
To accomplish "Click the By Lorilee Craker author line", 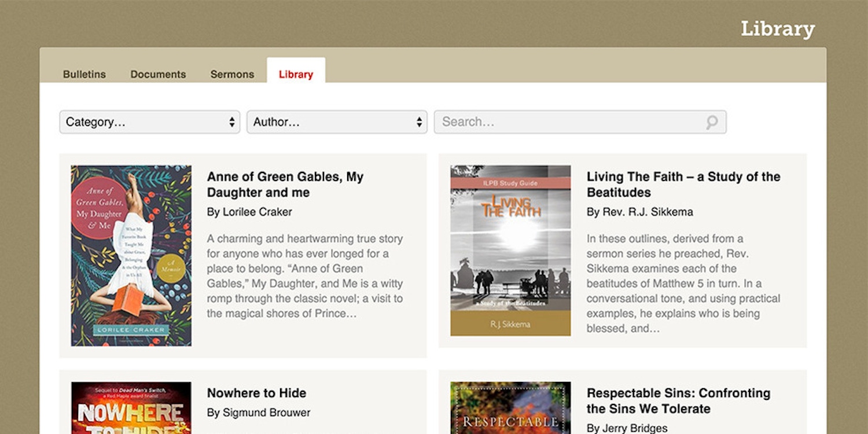I will click(249, 212).
